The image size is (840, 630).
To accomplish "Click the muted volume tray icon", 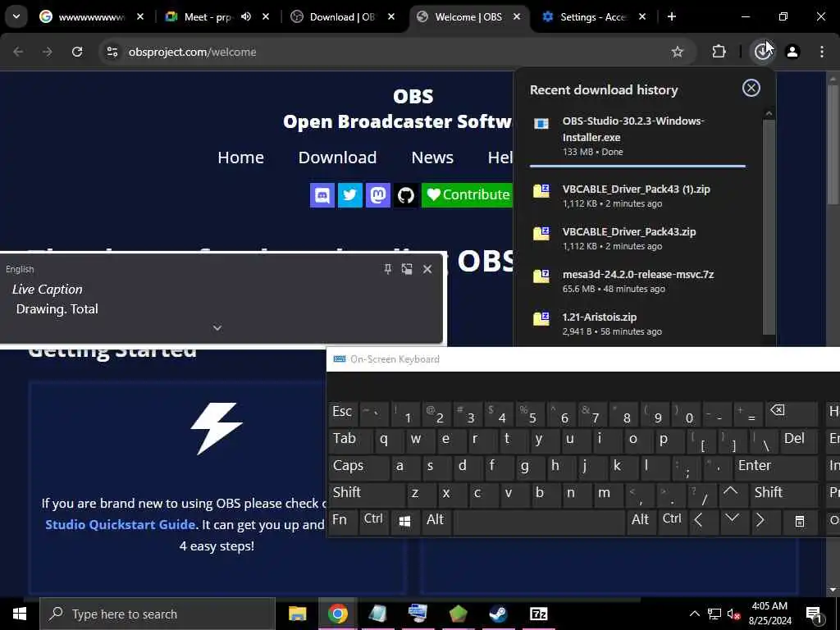I will (733, 614).
